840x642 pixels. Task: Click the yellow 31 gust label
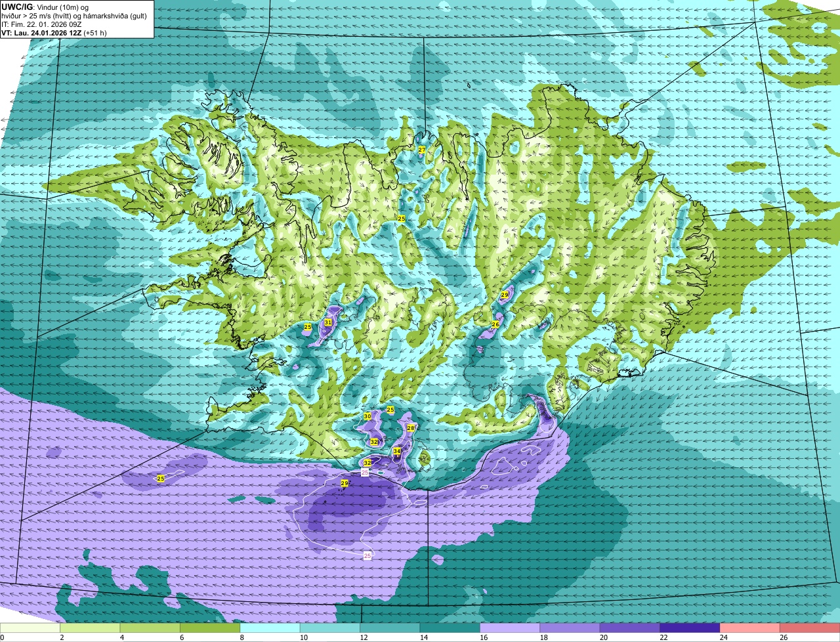point(328,322)
